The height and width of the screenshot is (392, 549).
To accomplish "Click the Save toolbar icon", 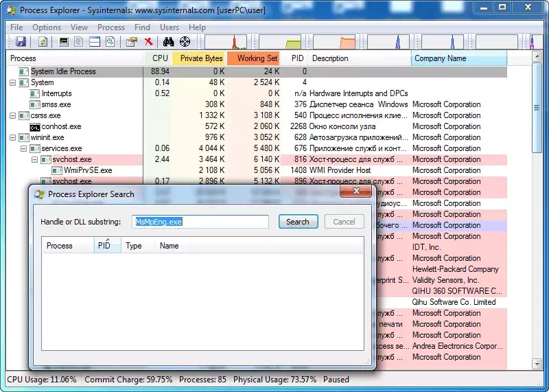I will point(21,42).
